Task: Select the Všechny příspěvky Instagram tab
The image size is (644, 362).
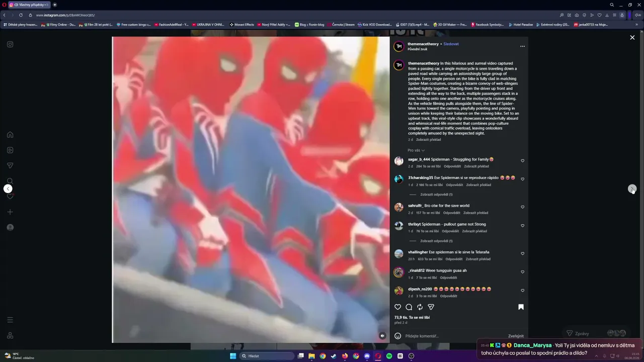Action: 29,5
